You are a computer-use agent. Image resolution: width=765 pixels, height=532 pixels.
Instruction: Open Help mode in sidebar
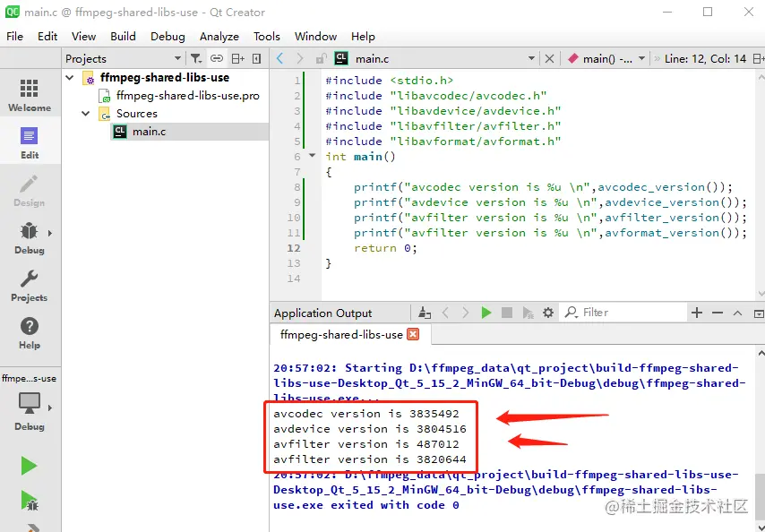coord(30,333)
